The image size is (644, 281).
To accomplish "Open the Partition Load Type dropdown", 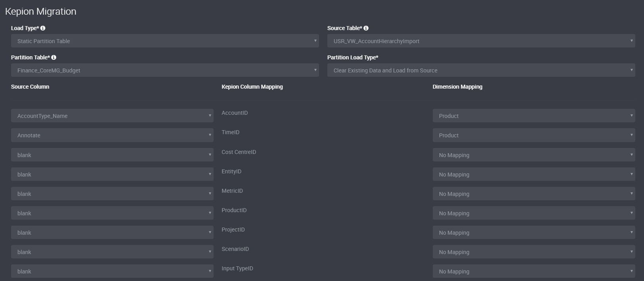I will point(481,70).
